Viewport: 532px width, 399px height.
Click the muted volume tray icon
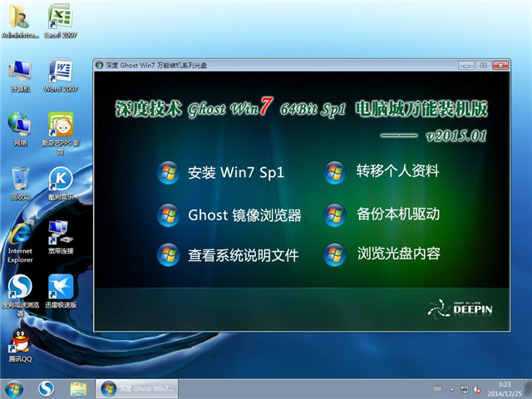(477, 389)
